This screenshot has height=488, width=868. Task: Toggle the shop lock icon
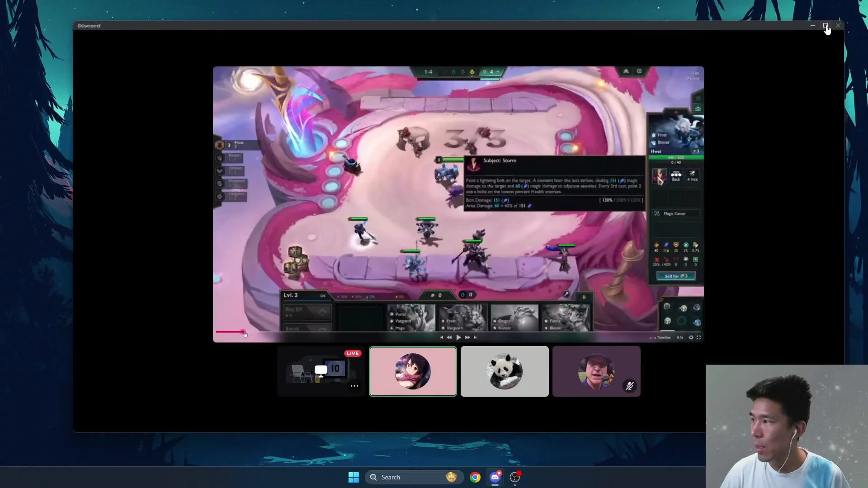(x=566, y=294)
